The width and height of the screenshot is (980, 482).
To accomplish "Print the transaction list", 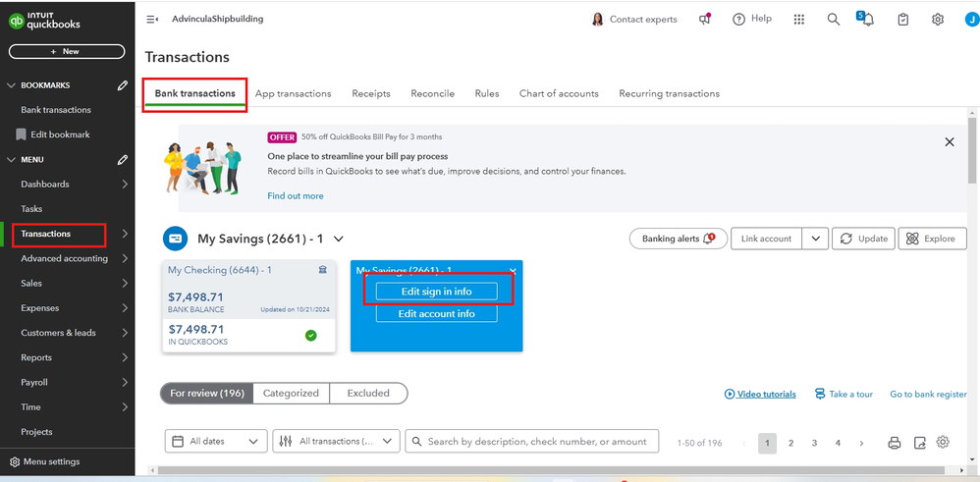I will point(895,443).
